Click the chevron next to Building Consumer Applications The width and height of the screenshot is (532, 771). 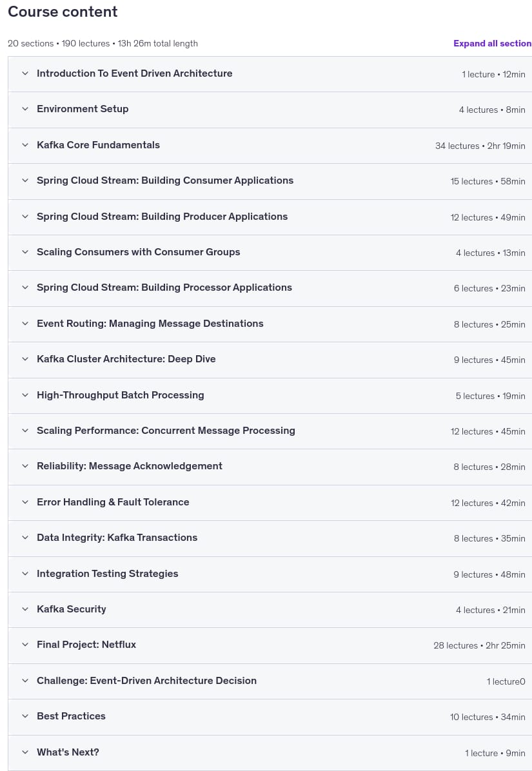[25, 181]
